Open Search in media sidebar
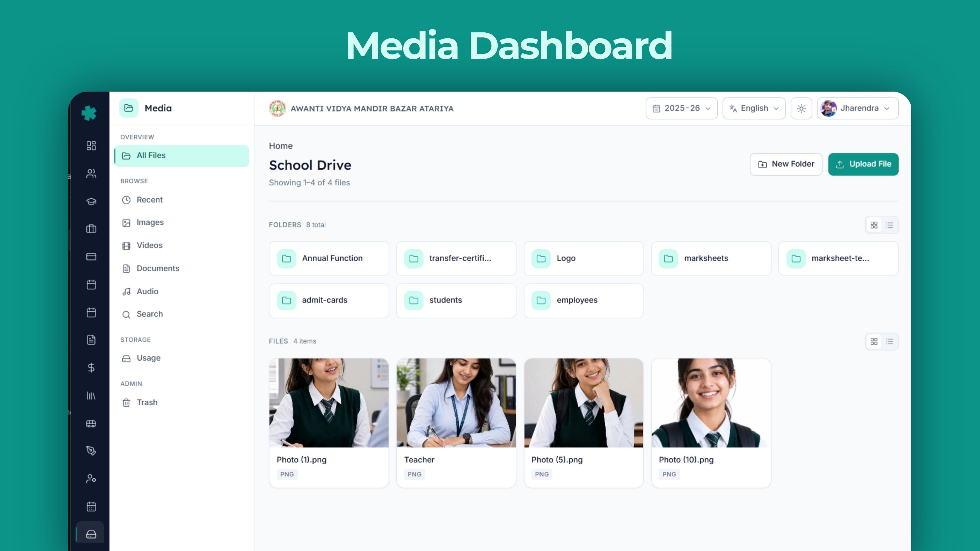 [182, 314]
